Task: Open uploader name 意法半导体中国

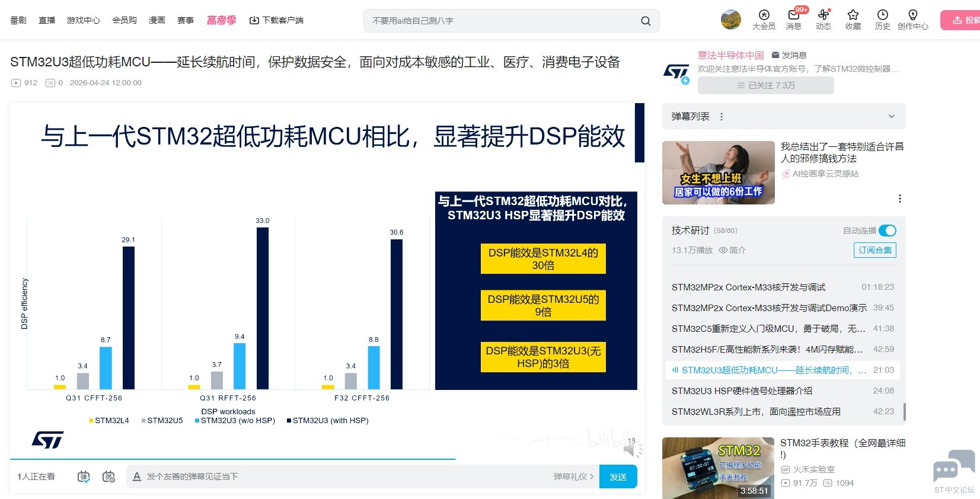Action: (731, 55)
